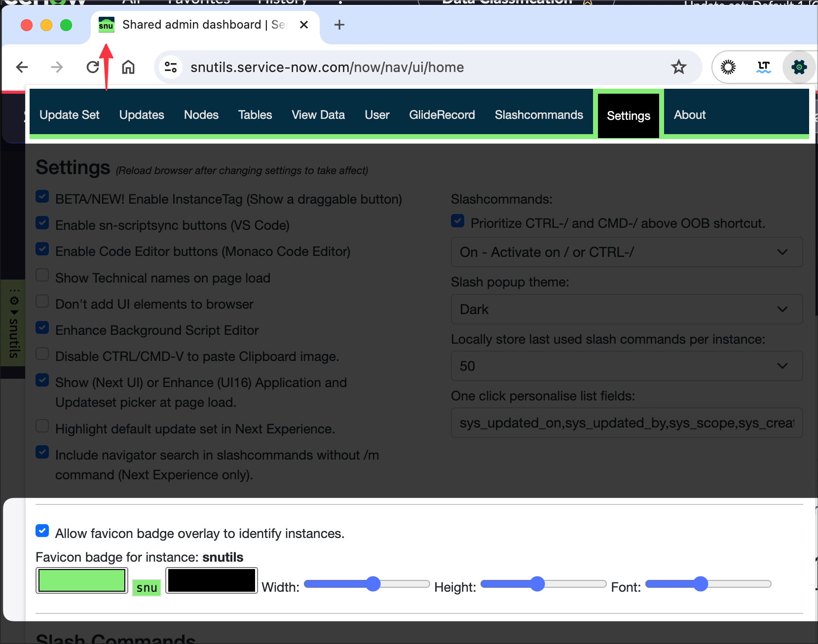The image size is (818, 644).
Task: Open a new browser tab
Action: pyautogui.click(x=339, y=25)
